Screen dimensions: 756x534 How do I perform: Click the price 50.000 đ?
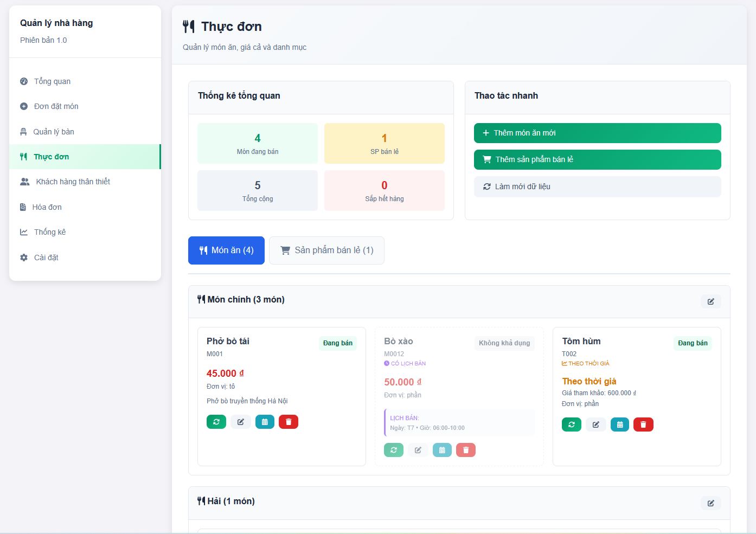[x=403, y=382]
